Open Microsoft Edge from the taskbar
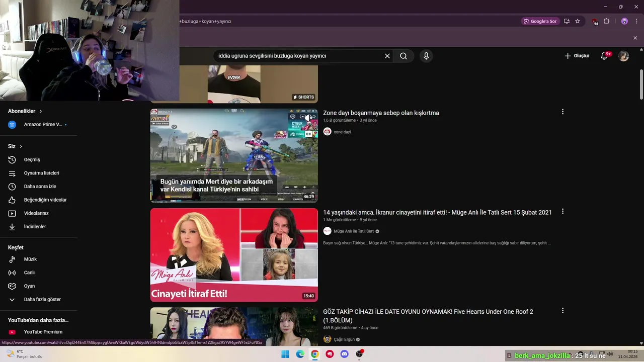The width and height of the screenshot is (644, 362). click(300, 354)
